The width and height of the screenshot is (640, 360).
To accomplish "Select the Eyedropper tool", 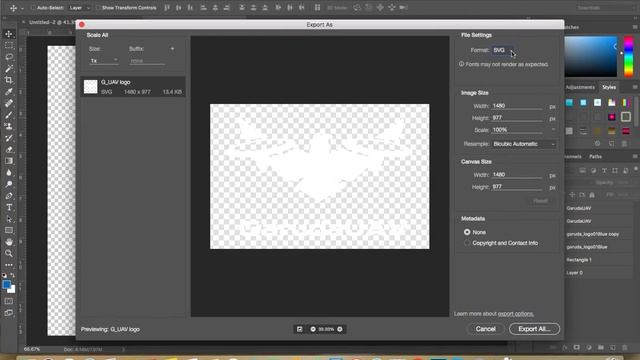I will coord(9,92).
